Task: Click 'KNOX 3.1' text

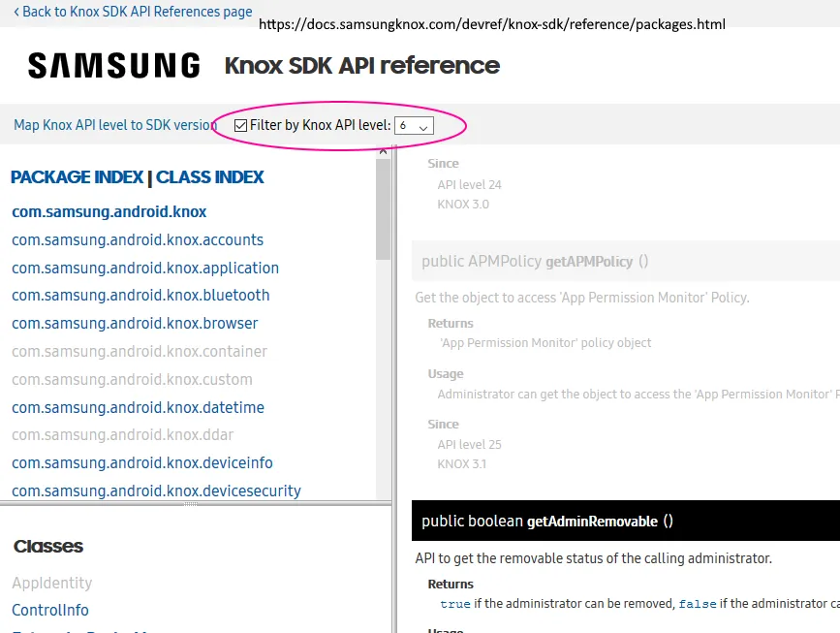Action: point(462,464)
